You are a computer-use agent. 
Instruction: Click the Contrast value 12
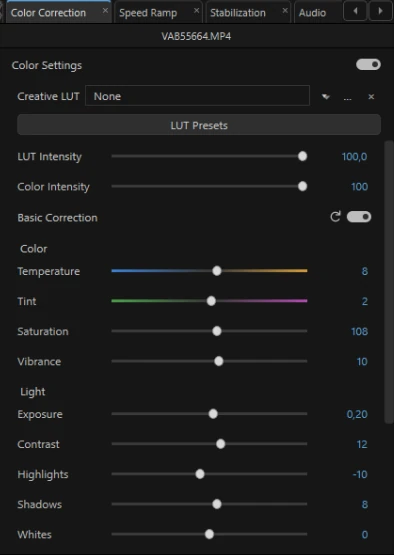tap(362, 445)
